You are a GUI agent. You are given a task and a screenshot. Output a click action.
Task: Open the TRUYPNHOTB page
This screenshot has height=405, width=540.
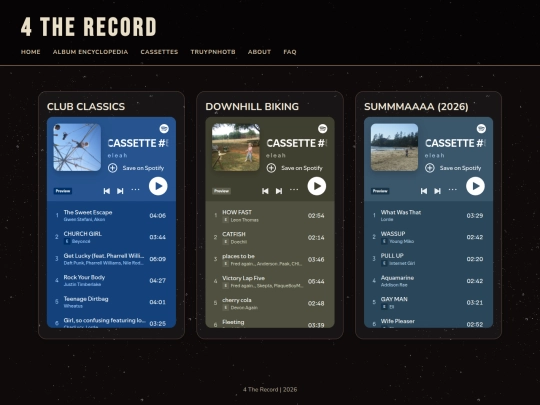point(213,52)
